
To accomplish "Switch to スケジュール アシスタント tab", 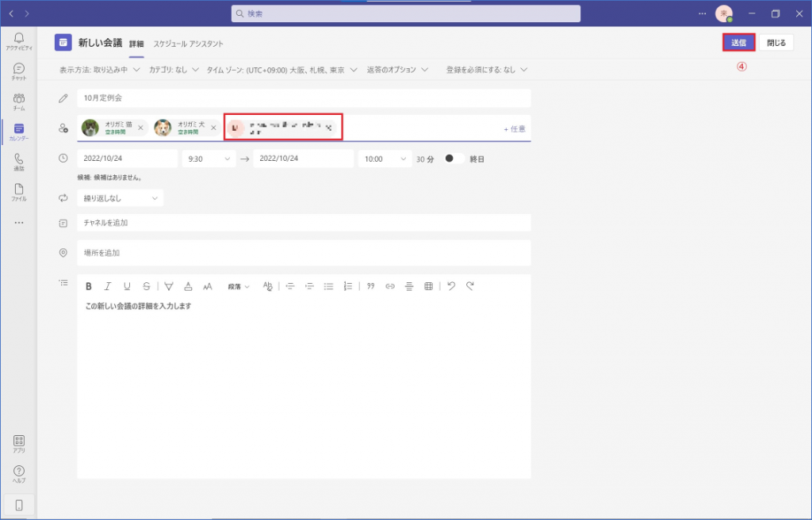I will 188,44.
